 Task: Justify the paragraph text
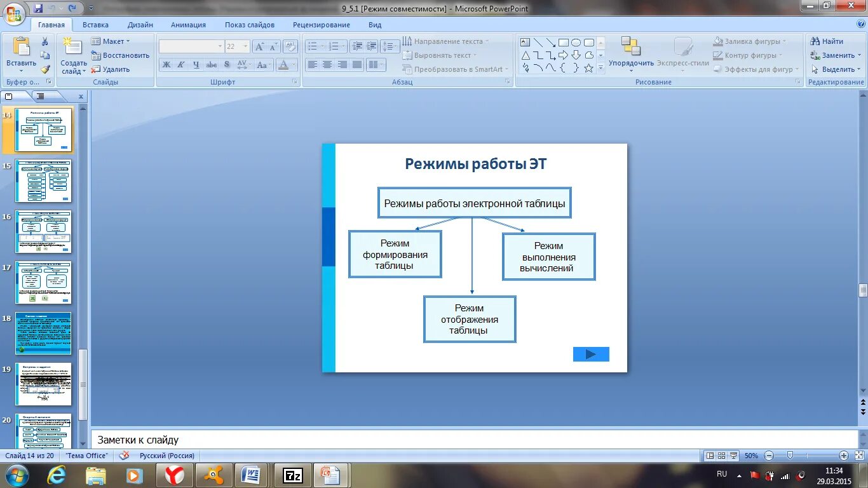[x=358, y=65]
